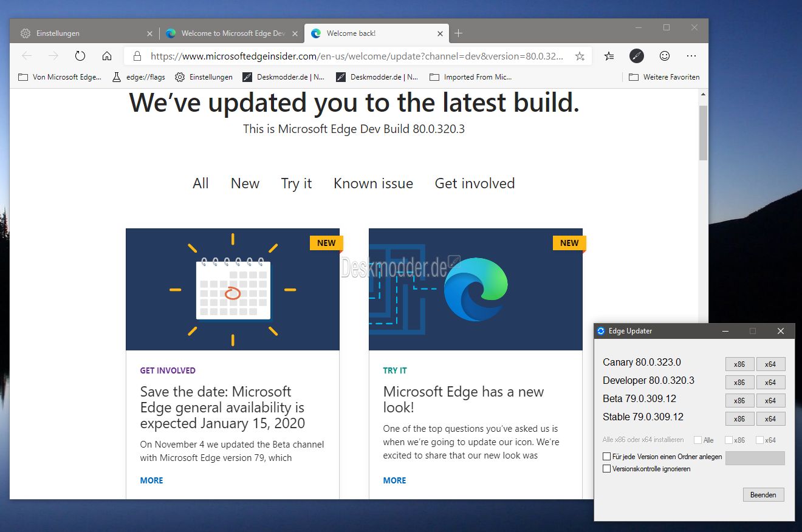Filter articles by Get involved

pyautogui.click(x=475, y=183)
